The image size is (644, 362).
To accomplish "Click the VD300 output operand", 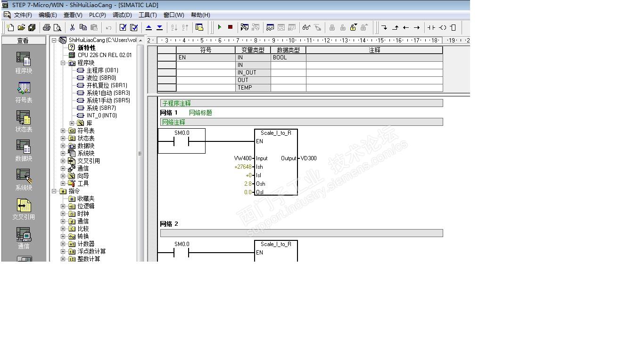I will [308, 158].
